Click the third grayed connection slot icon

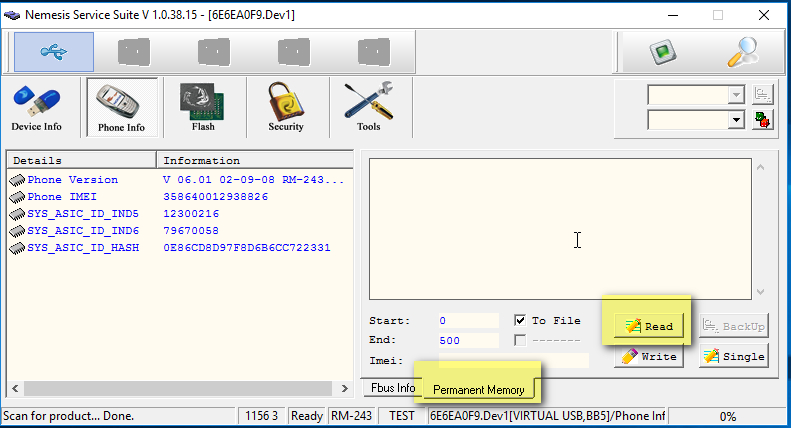click(294, 51)
